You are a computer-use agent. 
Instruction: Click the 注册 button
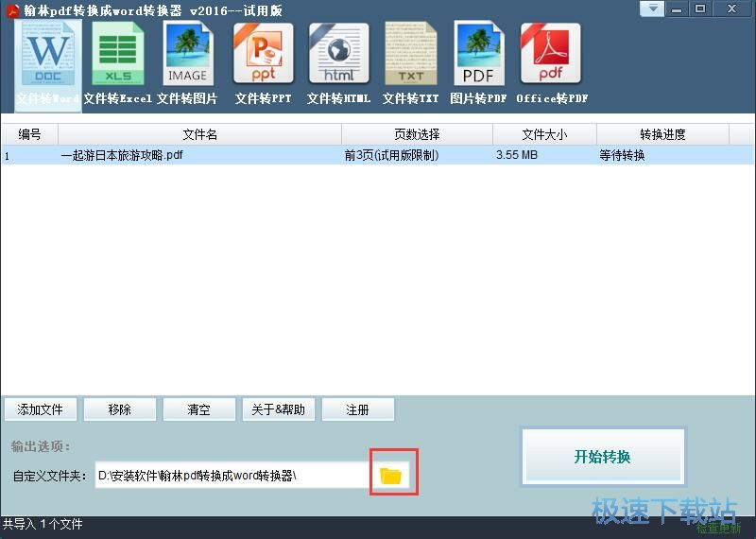[x=358, y=409]
